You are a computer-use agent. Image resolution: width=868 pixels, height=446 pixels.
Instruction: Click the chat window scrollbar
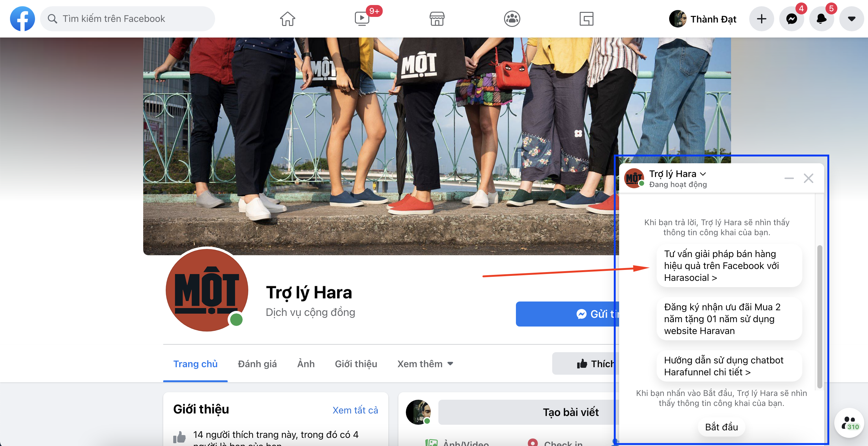click(x=820, y=317)
